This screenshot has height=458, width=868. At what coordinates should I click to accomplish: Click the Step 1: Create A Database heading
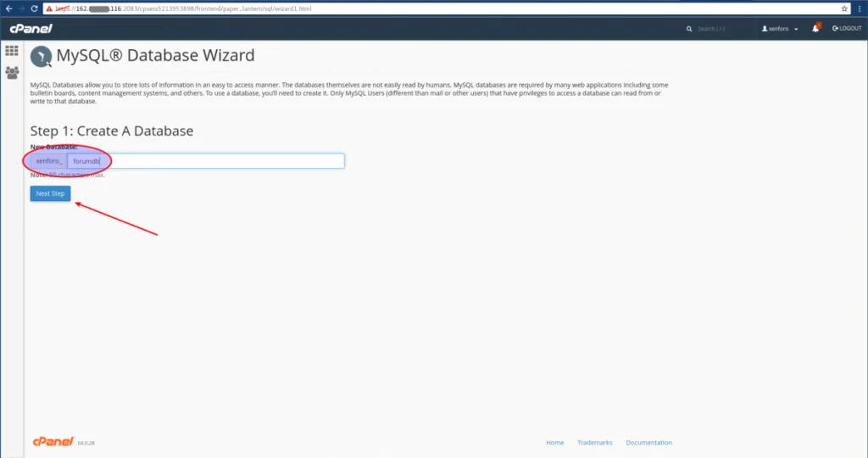click(112, 131)
